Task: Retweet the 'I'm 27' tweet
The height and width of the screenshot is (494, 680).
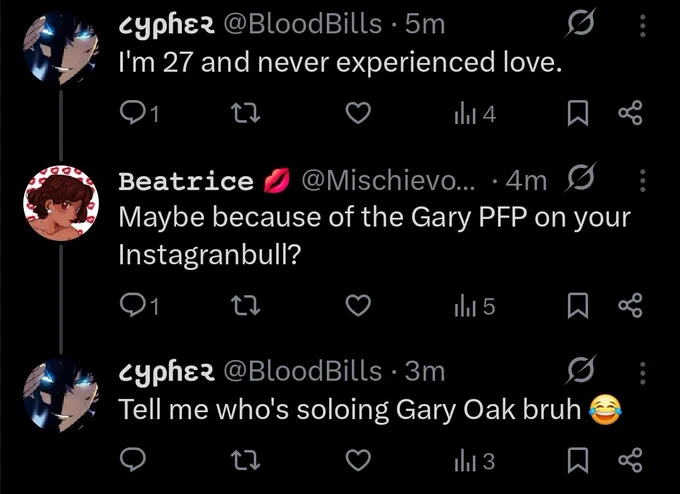Action: pos(245,113)
